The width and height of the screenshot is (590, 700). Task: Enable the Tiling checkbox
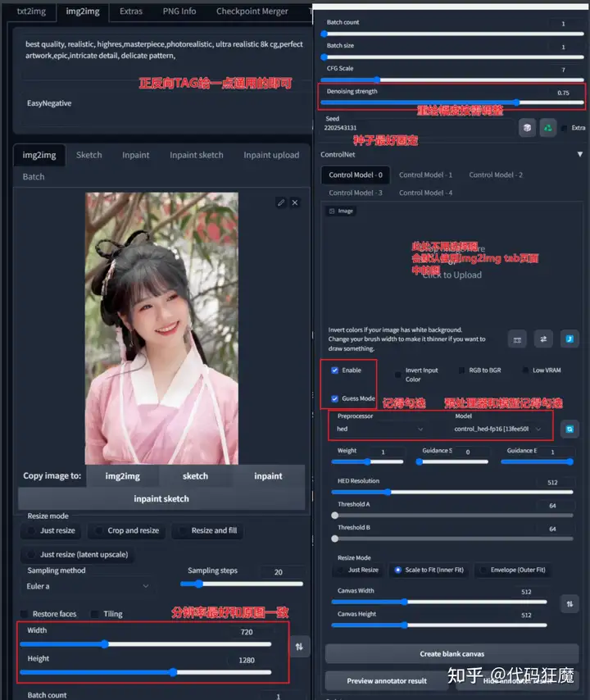tap(94, 614)
